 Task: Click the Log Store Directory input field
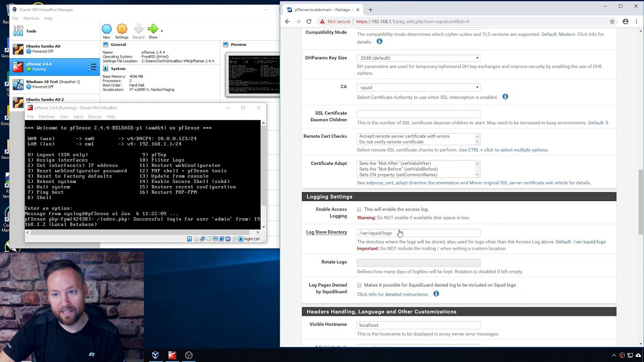(x=419, y=233)
